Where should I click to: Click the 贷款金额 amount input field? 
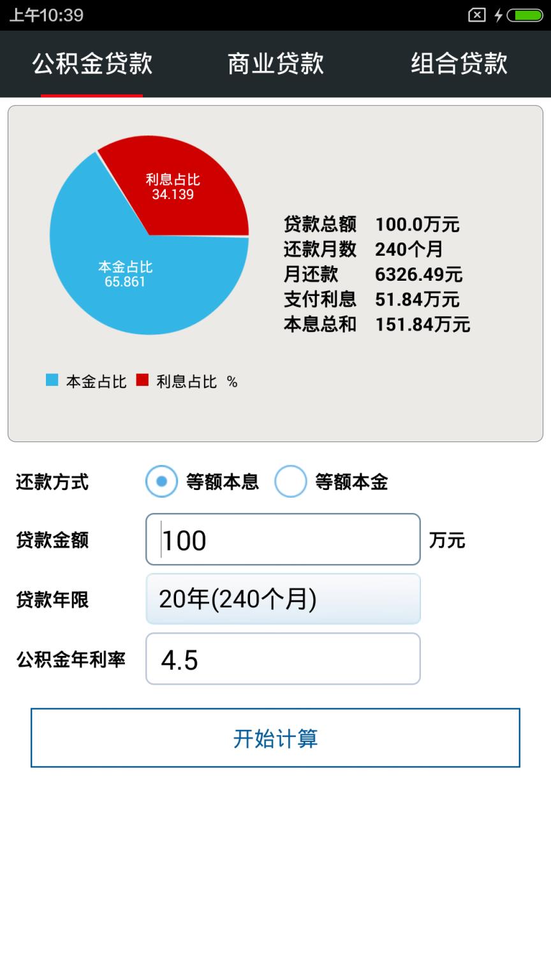click(283, 539)
